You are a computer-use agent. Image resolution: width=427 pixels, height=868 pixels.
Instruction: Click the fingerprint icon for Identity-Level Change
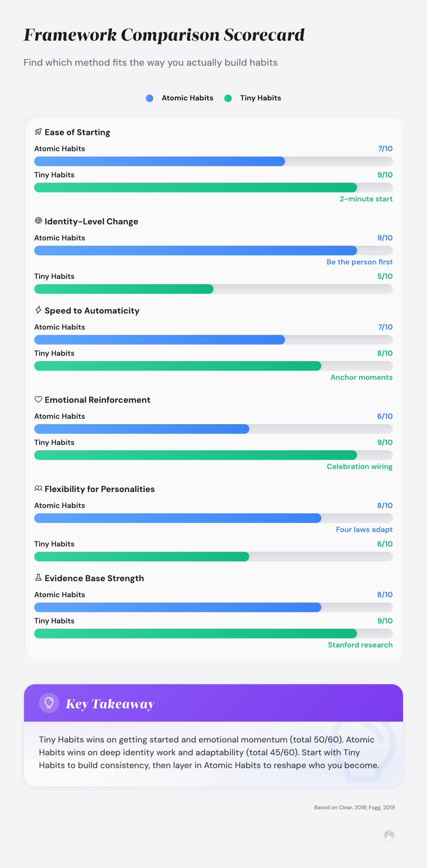pyautogui.click(x=38, y=221)
